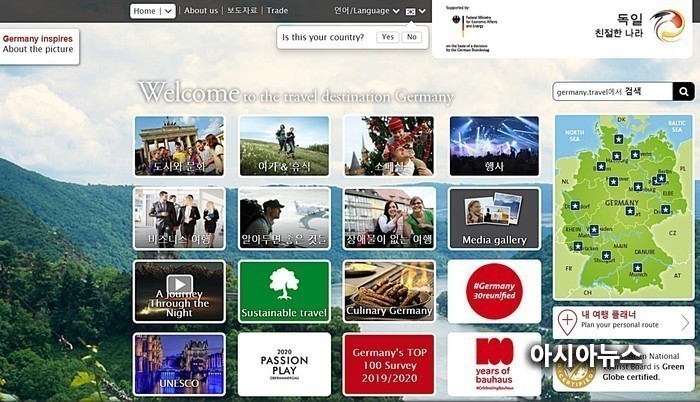Click the search magnifier icon
The image size is (700, 402).
[x=683, y=92]
